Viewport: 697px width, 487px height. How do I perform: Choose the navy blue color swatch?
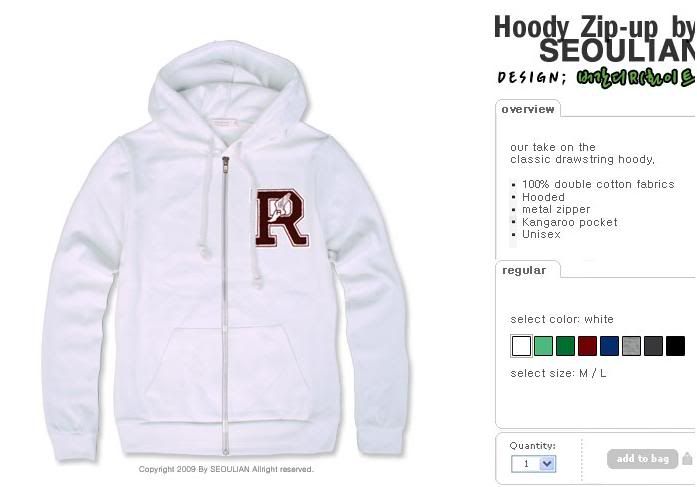609,346
